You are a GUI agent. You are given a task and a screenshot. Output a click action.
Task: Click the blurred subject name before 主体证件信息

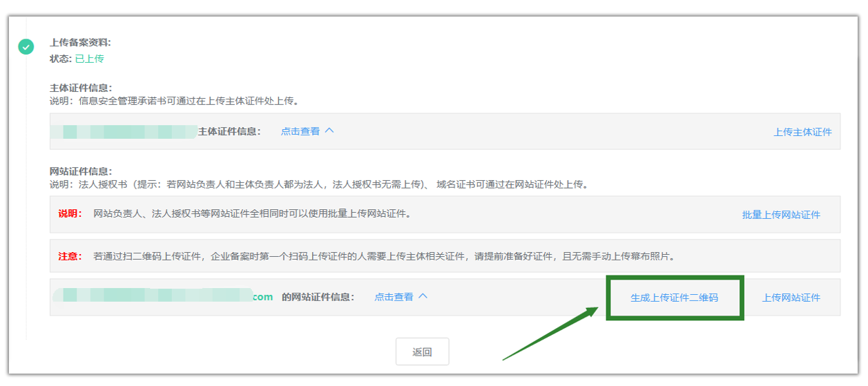[124, 131]
